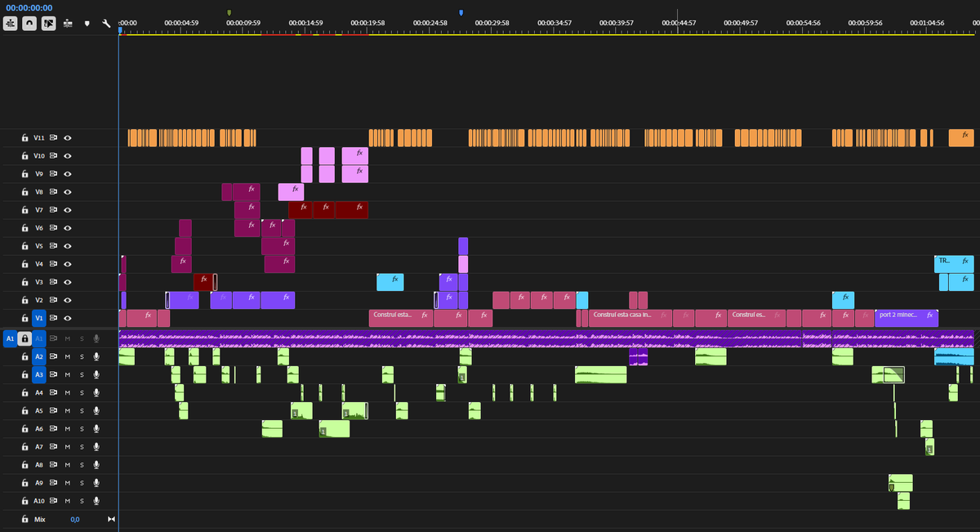Click voice-over record mic on A6

tap(96, 428)
